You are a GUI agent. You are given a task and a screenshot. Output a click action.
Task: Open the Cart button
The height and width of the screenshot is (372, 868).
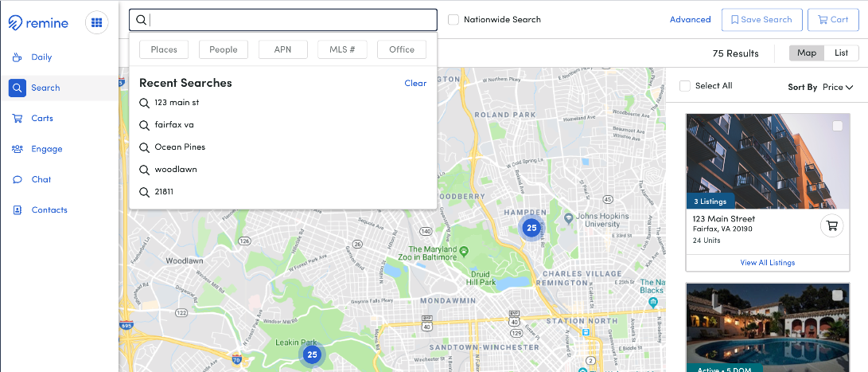pyautogui.click(x=833, y=19)
